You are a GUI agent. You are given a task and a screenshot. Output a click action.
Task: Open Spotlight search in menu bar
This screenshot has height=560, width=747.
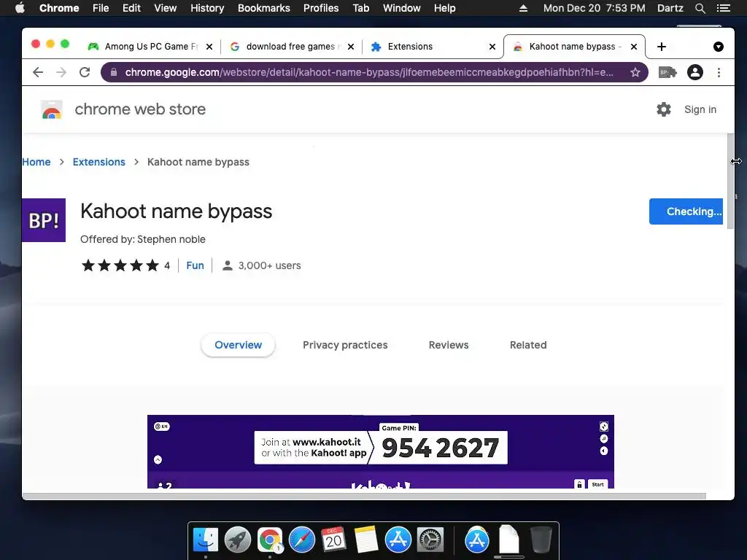tap(700, 8)
